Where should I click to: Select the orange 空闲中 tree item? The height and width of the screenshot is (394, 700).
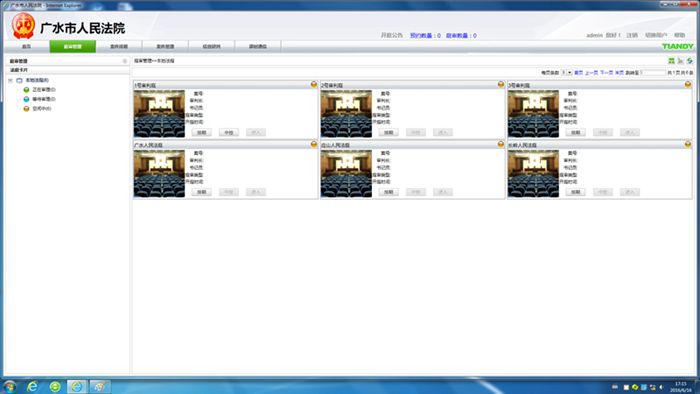pyautogui.click(x=38, y=108)
